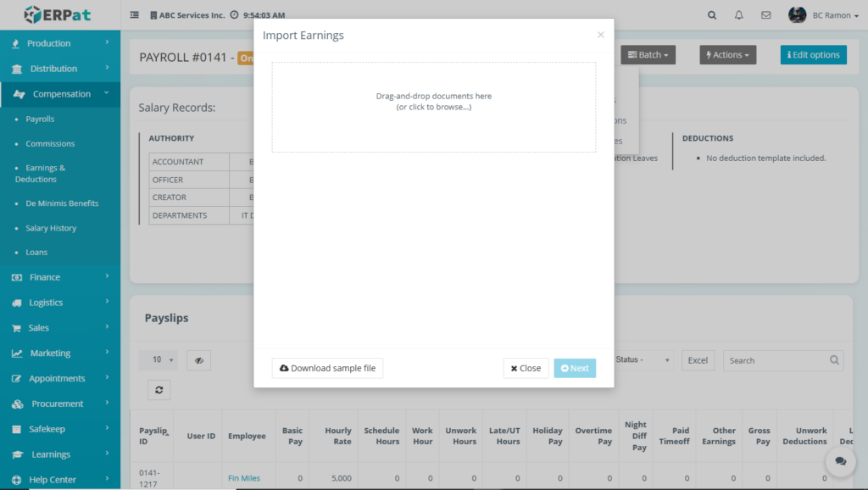Click the Edit options button
Viewport: 868px width, 490px height.
(x=813, y=55)
